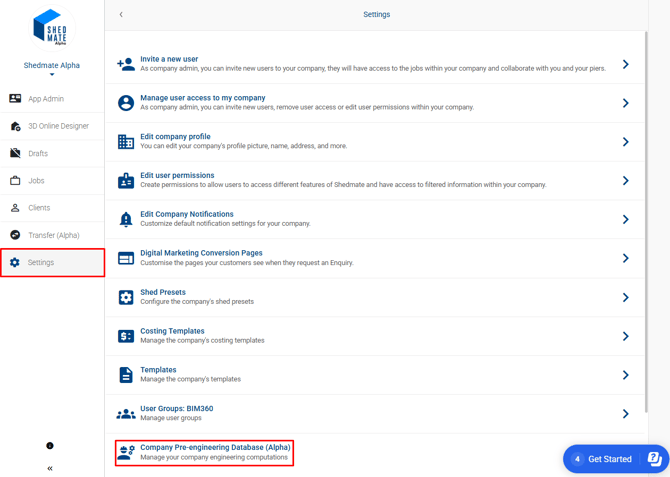Viewport: 670px width, 477px height.
Task: Click the Drafts sidebar icon
Action: coord(15,153)
